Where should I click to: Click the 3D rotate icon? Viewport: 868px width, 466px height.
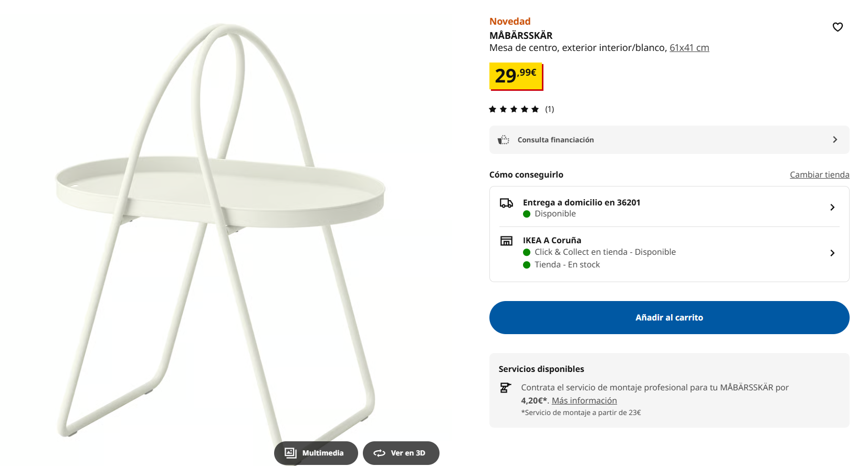pyautogui.click(x=379, y=453)
